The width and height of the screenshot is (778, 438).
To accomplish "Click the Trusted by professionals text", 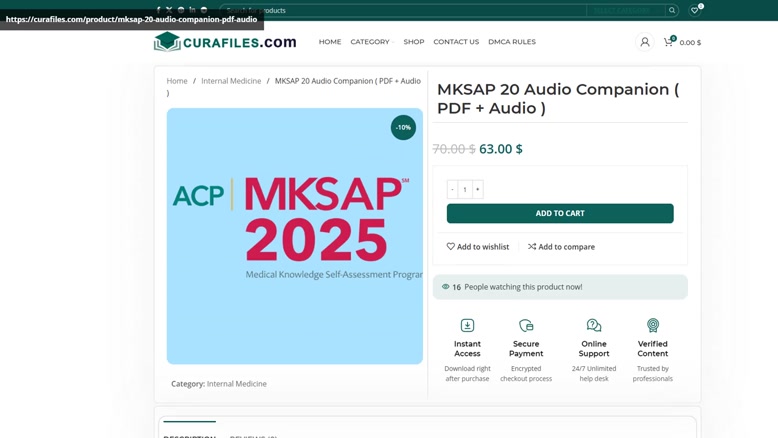I will point(653,374).
